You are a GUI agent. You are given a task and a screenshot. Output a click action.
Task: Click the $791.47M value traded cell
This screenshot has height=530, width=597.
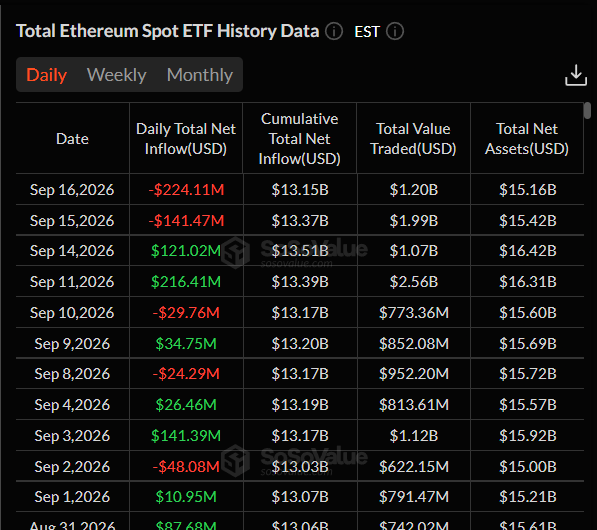click(x=414, y=496)
